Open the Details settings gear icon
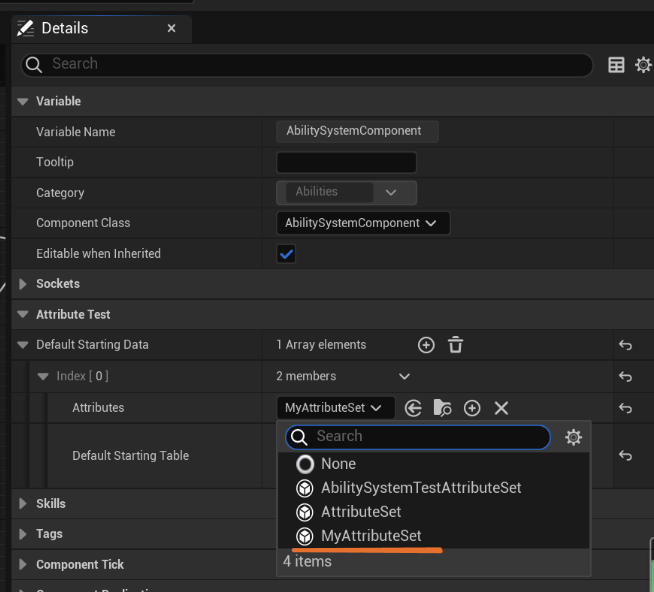Image resolution: width=654 pixels, height=592 pixels. coord(643,65)
